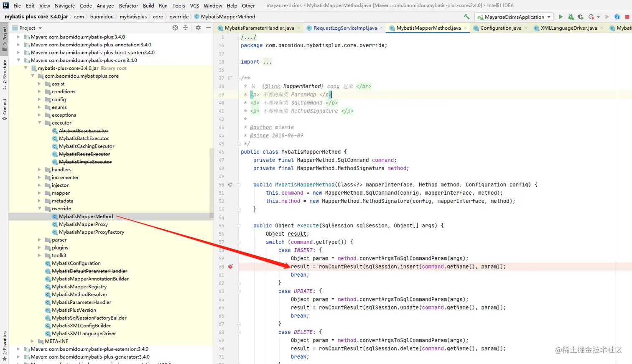The image size is (632, 364).
Task: Click the profiler run icon in the toolbar
Action: click(591, 17)
